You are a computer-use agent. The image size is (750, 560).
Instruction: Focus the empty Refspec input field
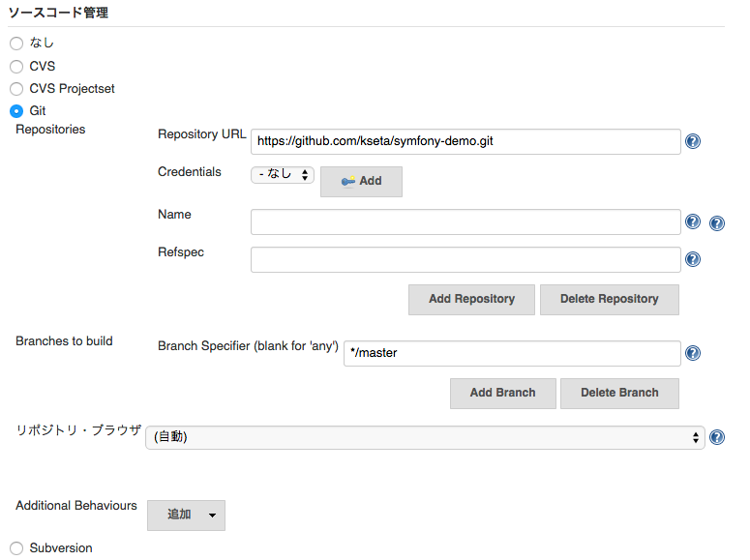(x=465, y=259)
